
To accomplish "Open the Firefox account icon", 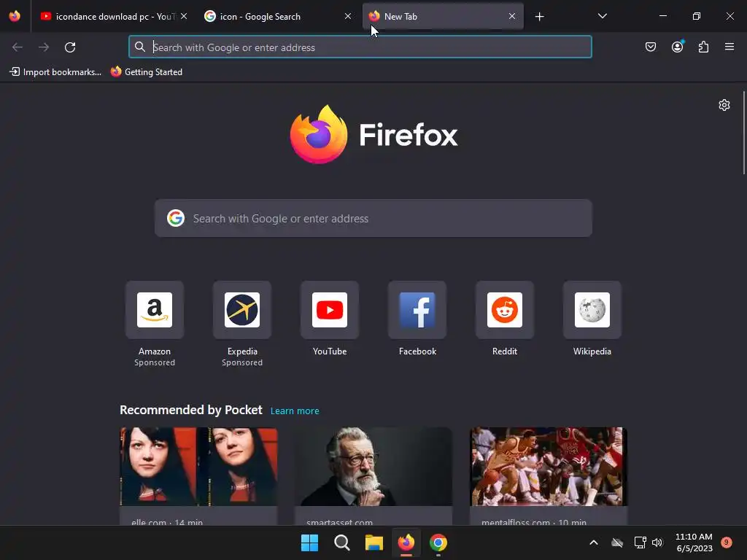I will coord(677,47).
